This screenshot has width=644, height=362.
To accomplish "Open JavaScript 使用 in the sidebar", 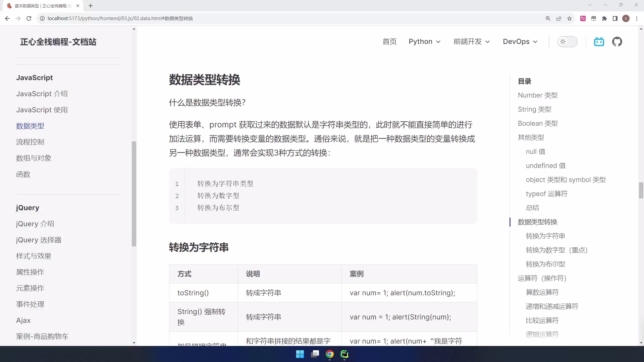I will tap(42, 110).
